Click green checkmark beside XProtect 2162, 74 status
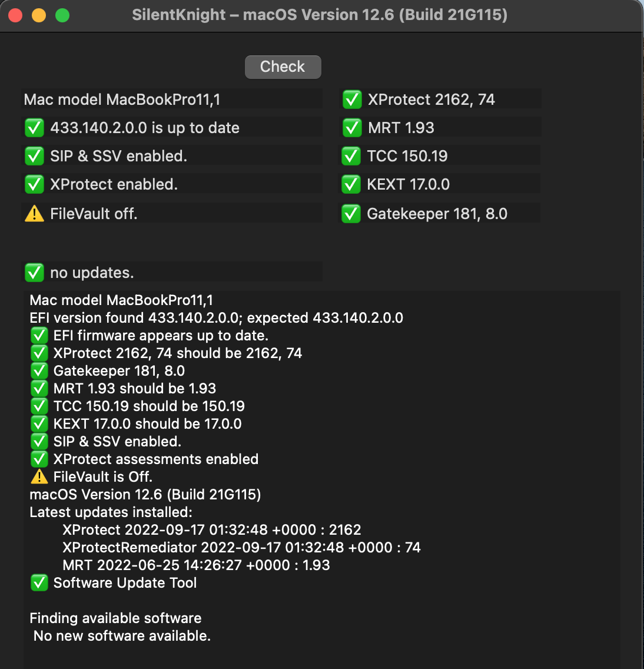 pos(352,100)
